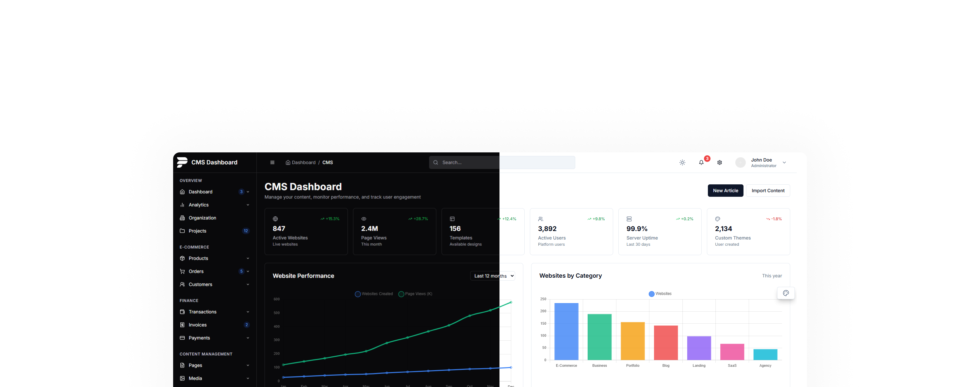Click home icon in breadcrumb
980x387 pixels.
(x=288, y=163)
